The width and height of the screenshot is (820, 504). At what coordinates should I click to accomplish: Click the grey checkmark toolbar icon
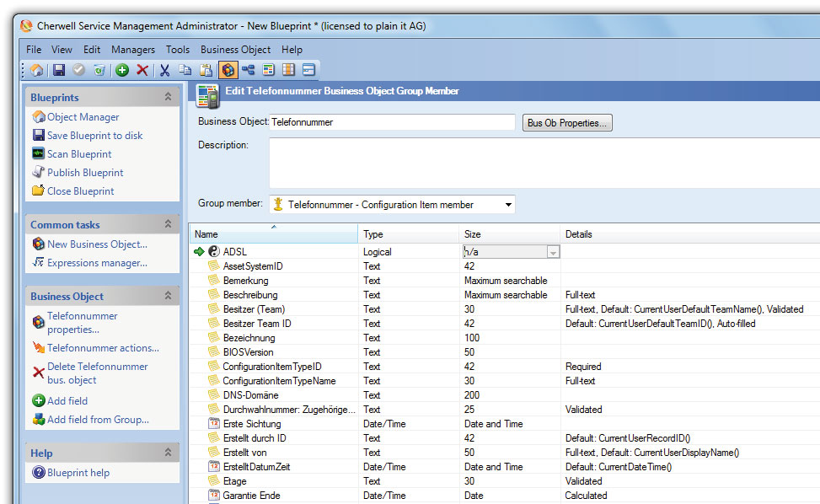point(79,70)
